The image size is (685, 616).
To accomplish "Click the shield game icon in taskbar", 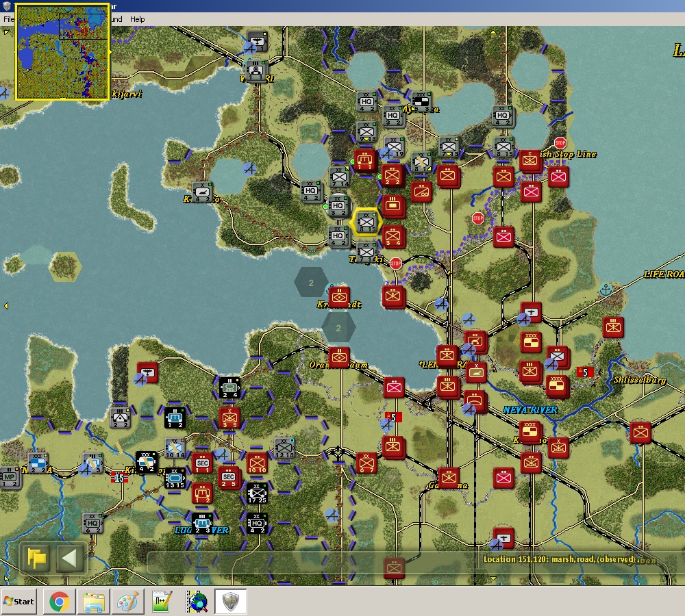I will (x=231, y=601).
